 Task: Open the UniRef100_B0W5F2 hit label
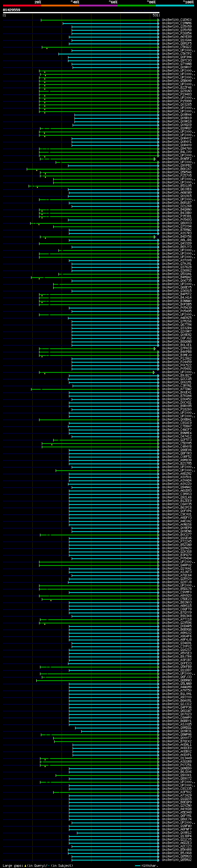coord(176,159)
